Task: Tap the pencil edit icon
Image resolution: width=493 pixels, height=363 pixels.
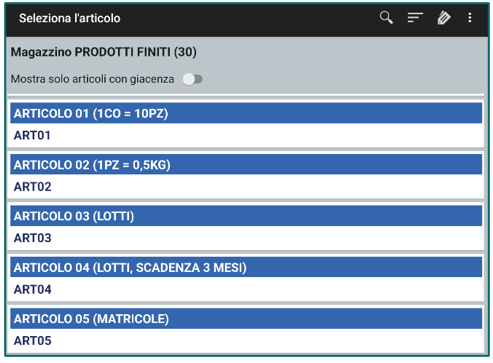Action: coord(444,18)
